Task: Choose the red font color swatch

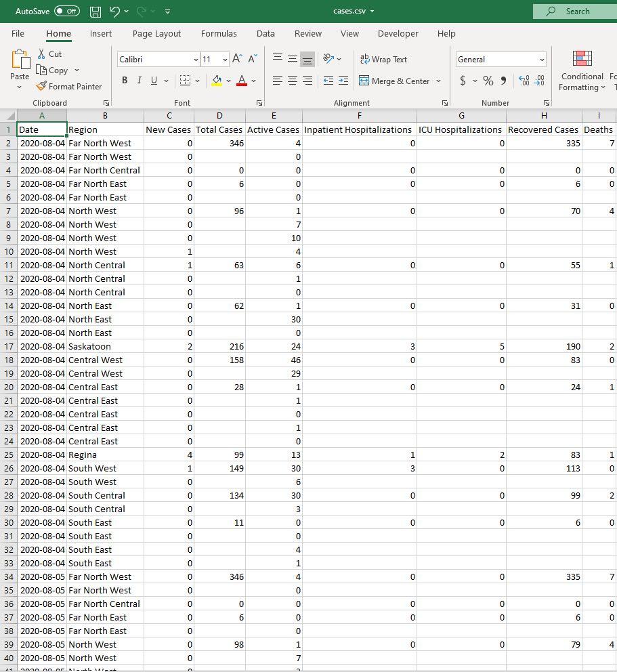Action: pos(241,85)
